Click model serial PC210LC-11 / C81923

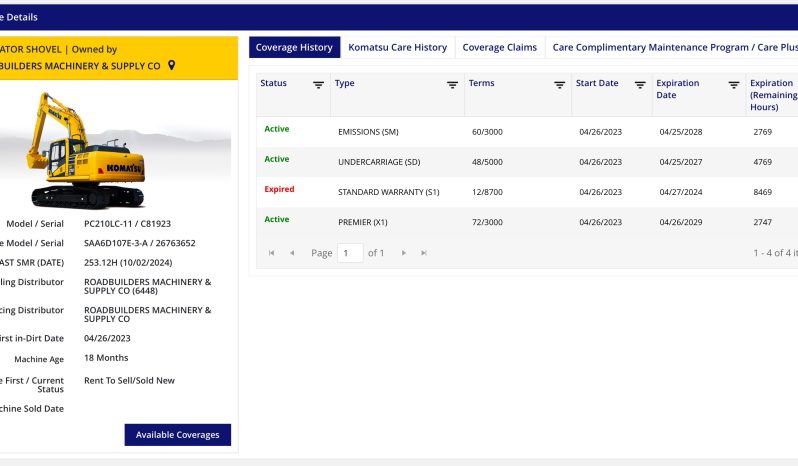pos(127,223)
